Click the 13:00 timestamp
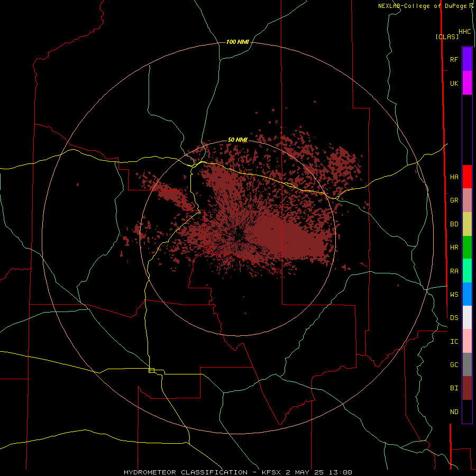Viewport: 476px width, 476px height. pos(340,472)
